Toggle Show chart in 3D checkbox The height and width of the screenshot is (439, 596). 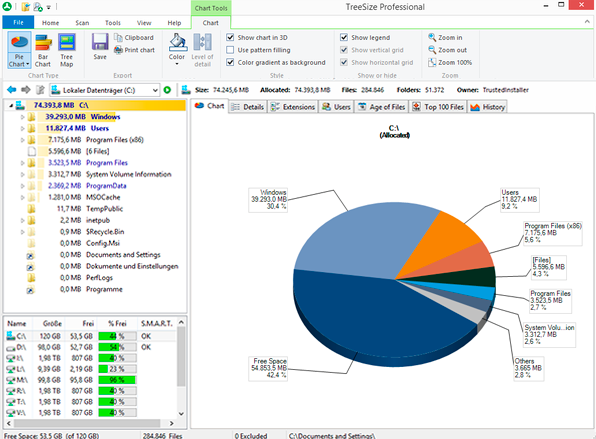[x=230, y=37]
